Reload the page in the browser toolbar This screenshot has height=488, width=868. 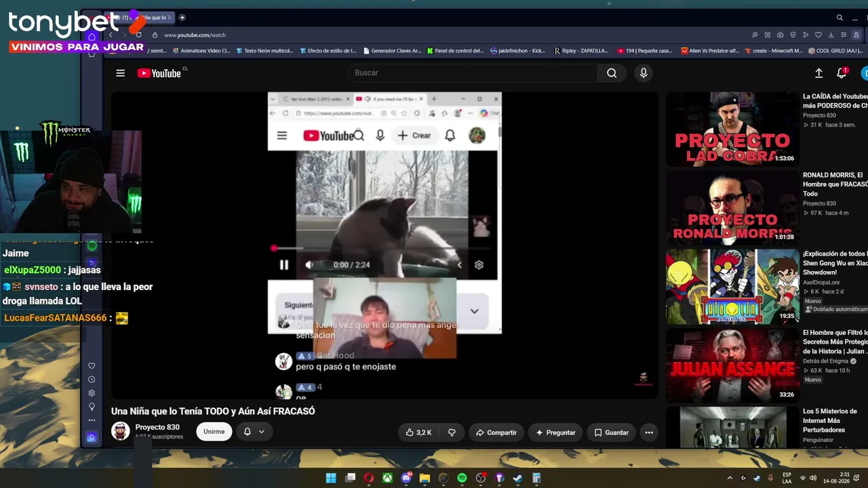(x=138, y=35)
